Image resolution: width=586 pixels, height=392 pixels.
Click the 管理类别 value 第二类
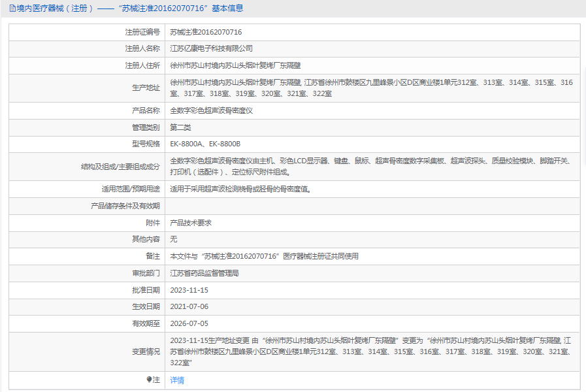coord(180,127)
